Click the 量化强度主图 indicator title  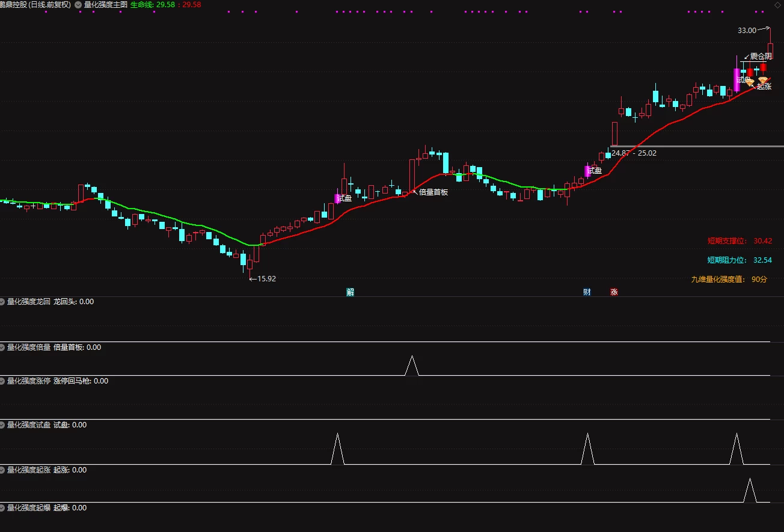106,4
